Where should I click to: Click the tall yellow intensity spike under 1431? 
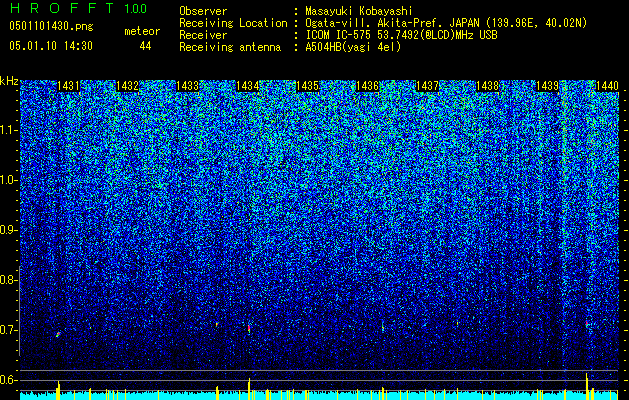pyautogui.click(x=58, y=390)
